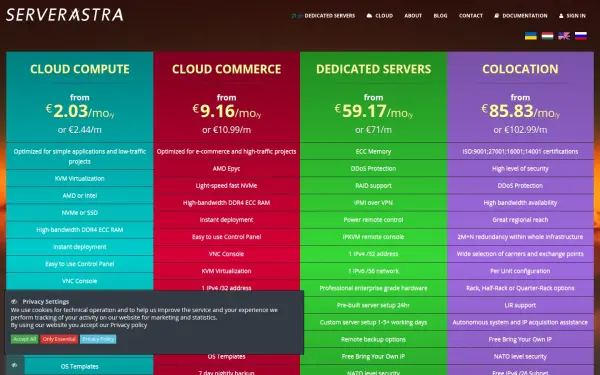The width and height of the screenshot is (600, 375).
Task: Select the English UK flag icon
Action: [564, 36]
